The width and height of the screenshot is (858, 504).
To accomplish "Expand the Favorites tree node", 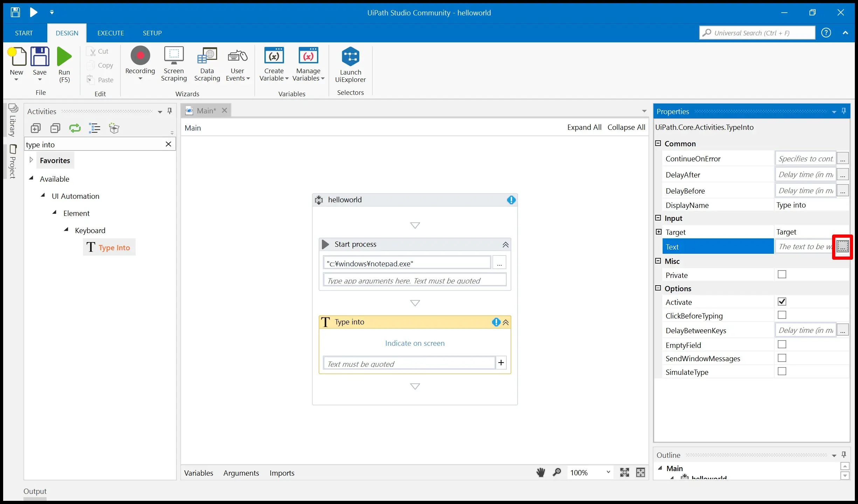I will (31, 160).
